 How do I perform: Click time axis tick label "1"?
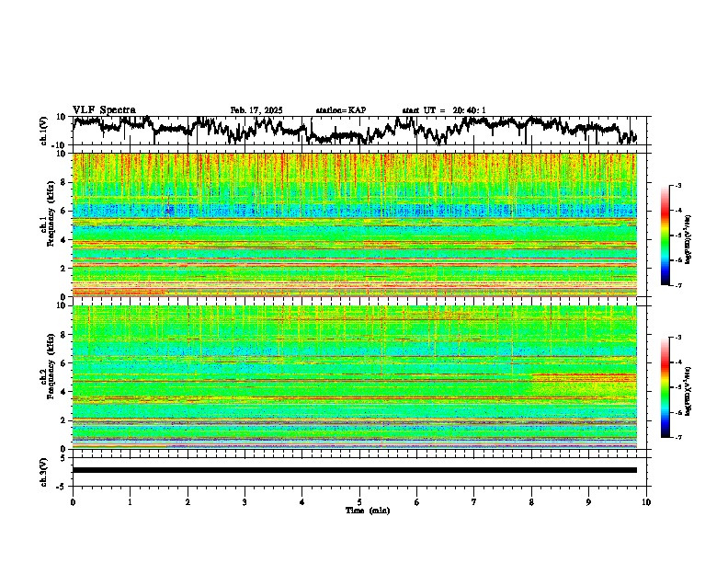pyautogui.click(x=131, y=502)
